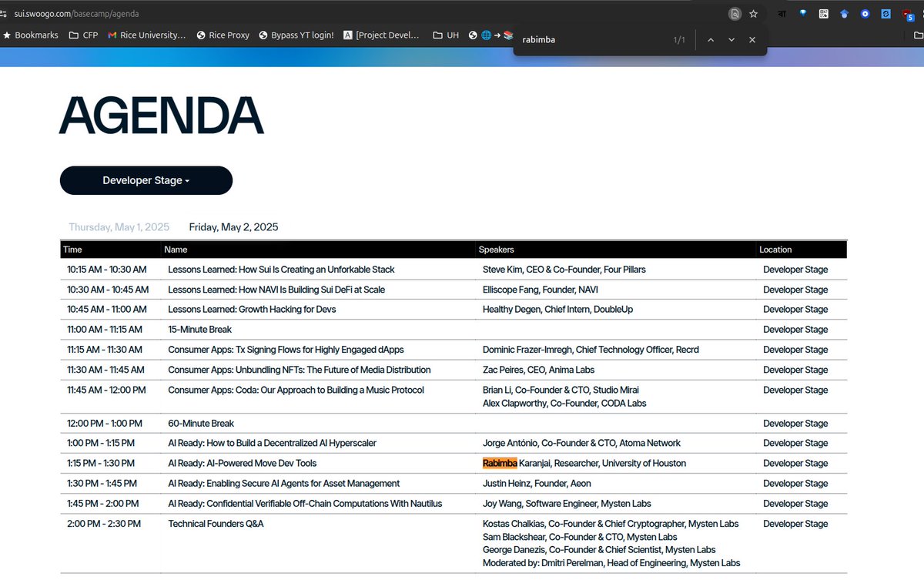The image size is (924, 580).
Task: Select 'How Sui Is Creating an Unforkable Stack' session
Action: (x=282, y=270)
